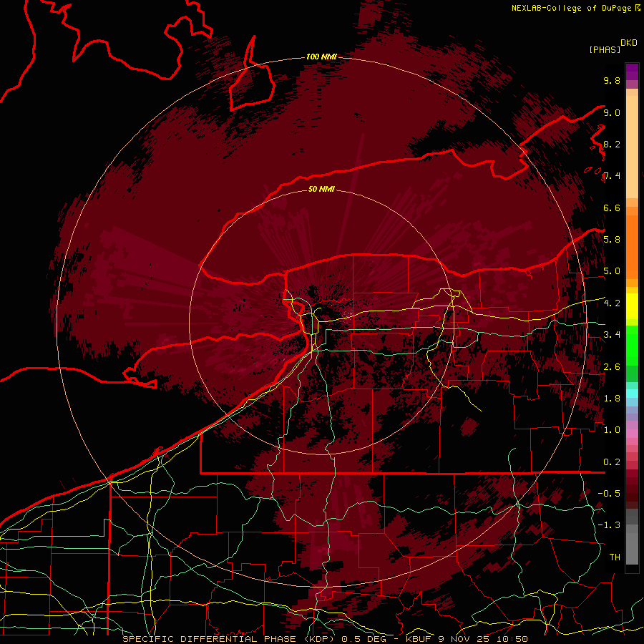Click the 50 NMI range ring label
This screenshot has height=644, width=644.
point(321,189)
